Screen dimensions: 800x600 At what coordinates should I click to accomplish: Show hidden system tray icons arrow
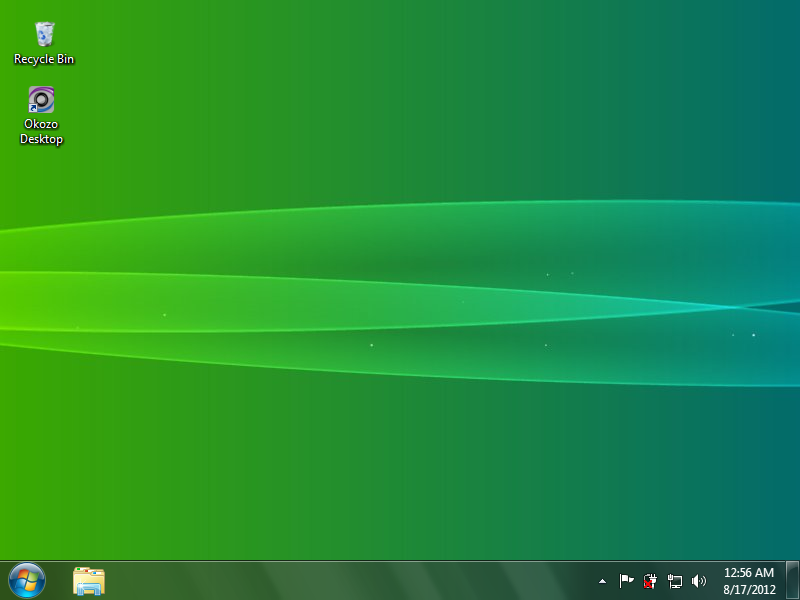tap(603, 581)
